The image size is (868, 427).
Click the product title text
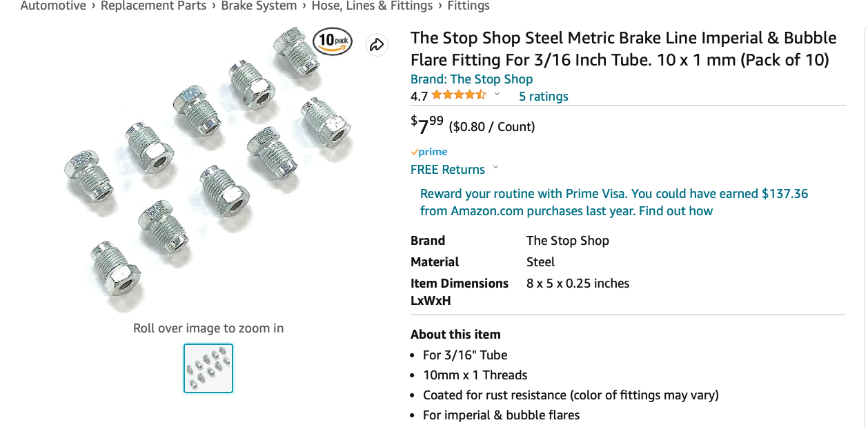(x=623, y=48)
